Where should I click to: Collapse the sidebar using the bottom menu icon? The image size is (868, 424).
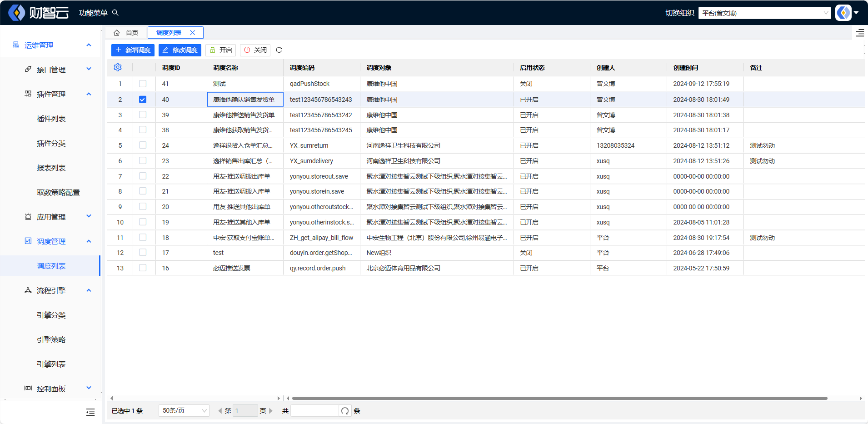90,412
